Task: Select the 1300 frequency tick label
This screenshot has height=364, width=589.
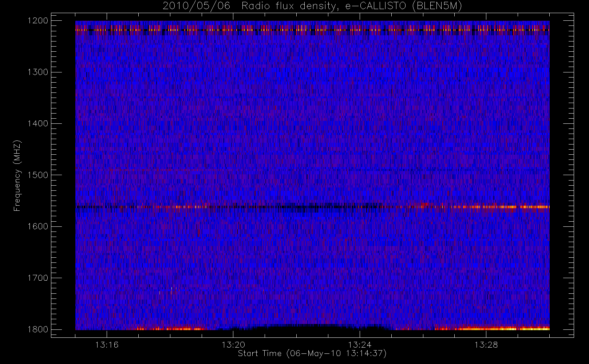Action: pyautogui.click(x=38, y=72)
